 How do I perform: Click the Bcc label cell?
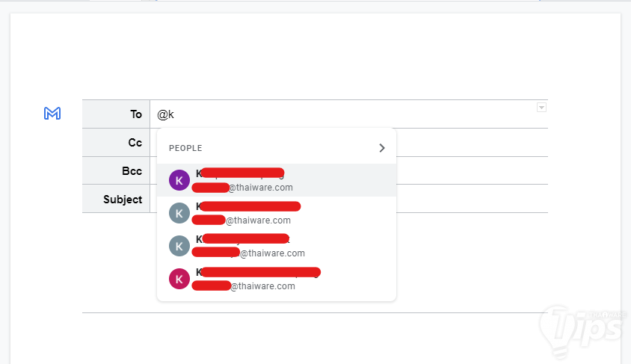point(117,171)
